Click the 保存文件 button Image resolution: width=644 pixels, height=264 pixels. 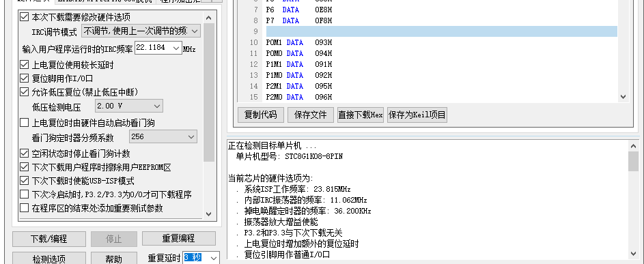[311, 115]
